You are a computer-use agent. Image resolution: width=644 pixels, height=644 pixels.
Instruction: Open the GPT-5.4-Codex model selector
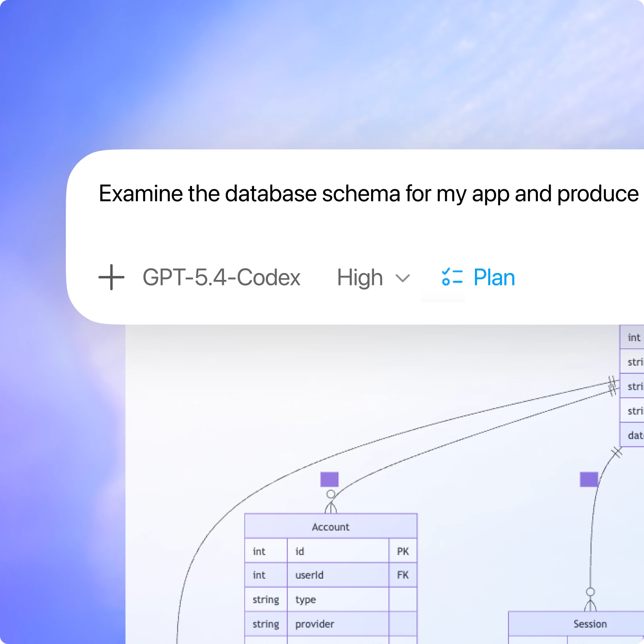click(221, 277)
